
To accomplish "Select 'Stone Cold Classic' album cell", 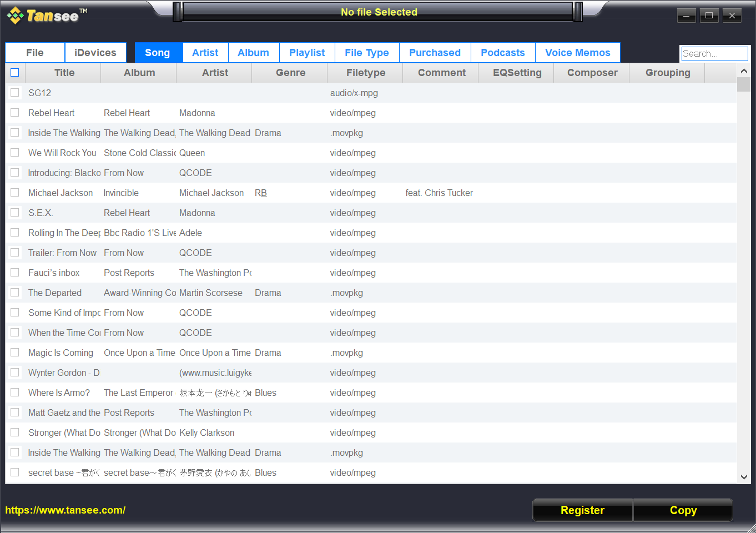I will pyautogui.click(x=139, y=153).
